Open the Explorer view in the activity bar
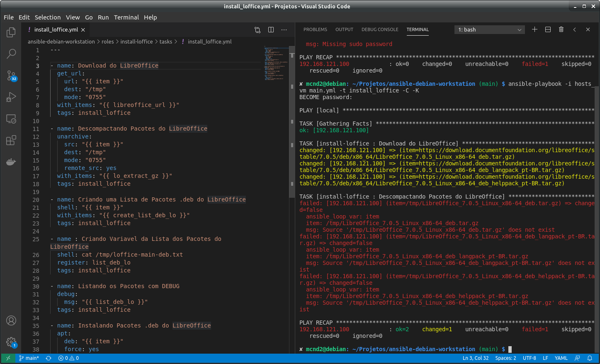This screenshot has height=364, width=600. click(x=11, y=32)
